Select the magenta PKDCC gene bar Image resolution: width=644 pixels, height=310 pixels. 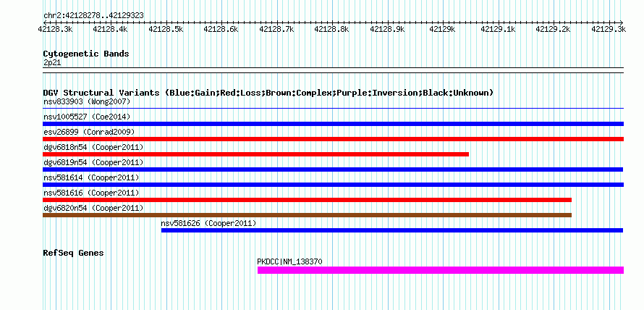point(441,270)
